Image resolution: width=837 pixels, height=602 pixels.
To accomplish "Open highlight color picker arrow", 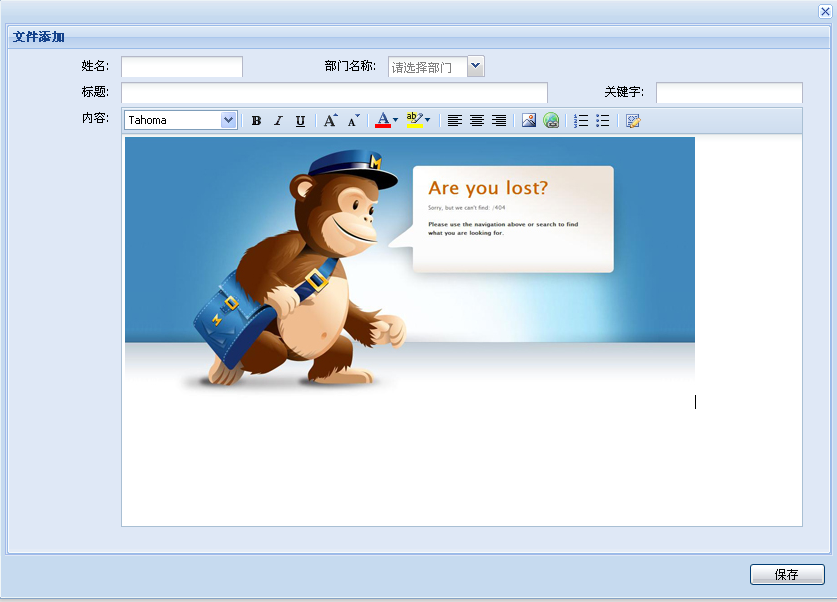I will coord(428,120).
